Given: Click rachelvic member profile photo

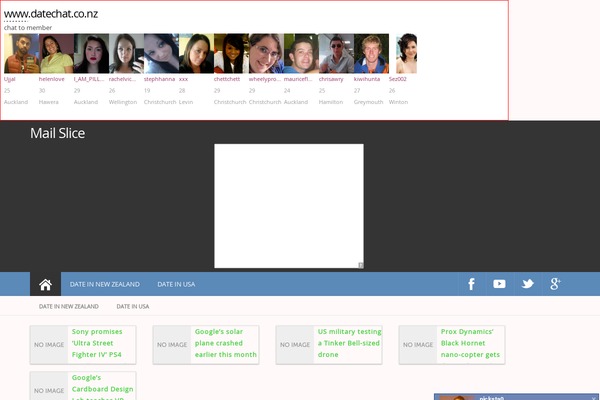Looking at the screenshot, I should (x=126, y=53).
